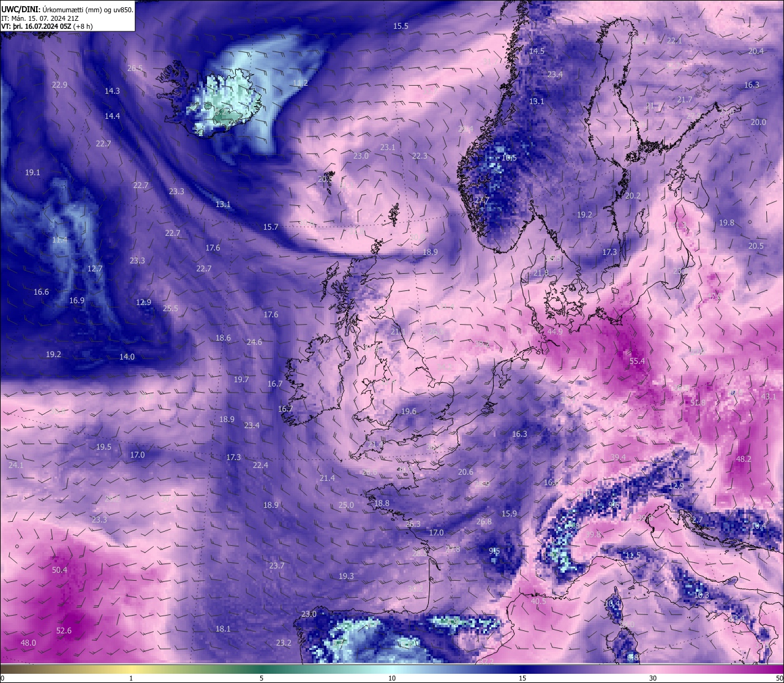Click the 15.7 value label
This screenshot has width=784, height=683.
271,227
